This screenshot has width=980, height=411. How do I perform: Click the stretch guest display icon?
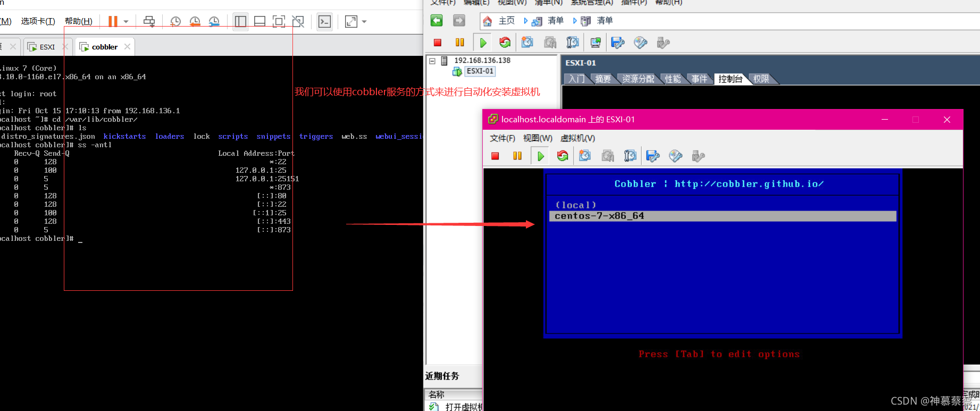point(351,21)
